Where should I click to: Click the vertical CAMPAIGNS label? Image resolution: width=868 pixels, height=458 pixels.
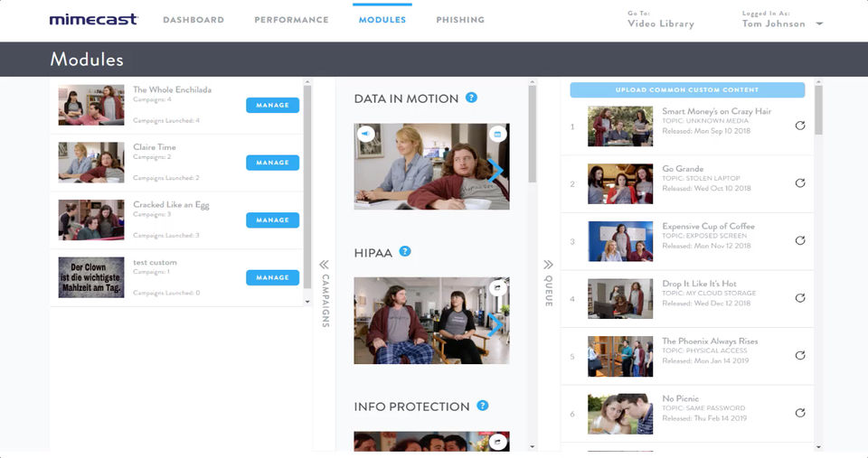click(325, 301)
